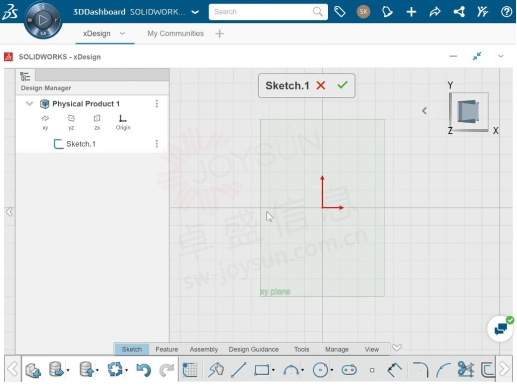Select the Circle sketch tool
This screenshot has width=517, height=388.
click(321, 370)
